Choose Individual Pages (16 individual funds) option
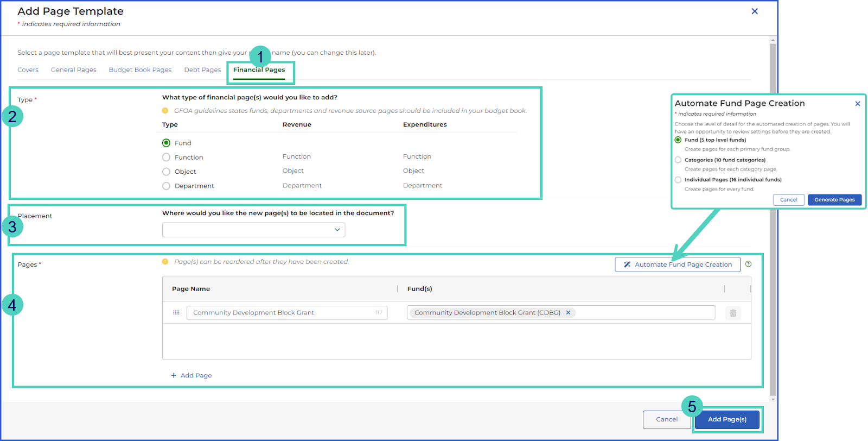This screenshot has height=441, width=868. tap(678, 180)
